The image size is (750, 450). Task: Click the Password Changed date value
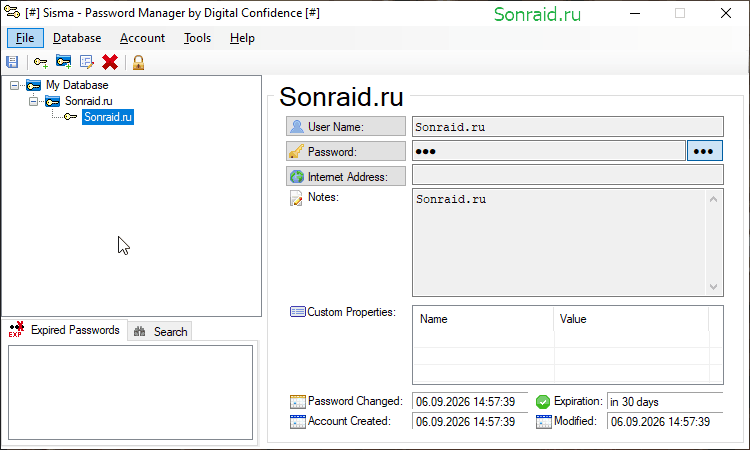point(470,402)
